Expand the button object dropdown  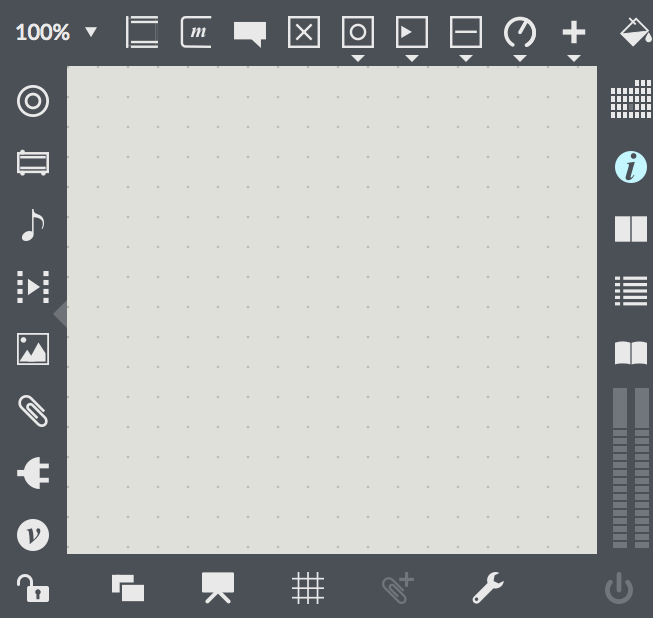pos(358,58)
